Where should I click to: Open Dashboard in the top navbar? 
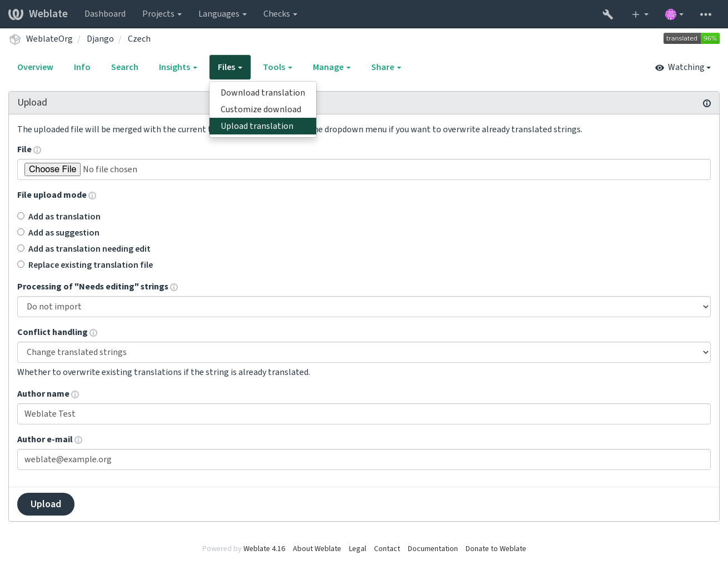[x=105, y=14]
